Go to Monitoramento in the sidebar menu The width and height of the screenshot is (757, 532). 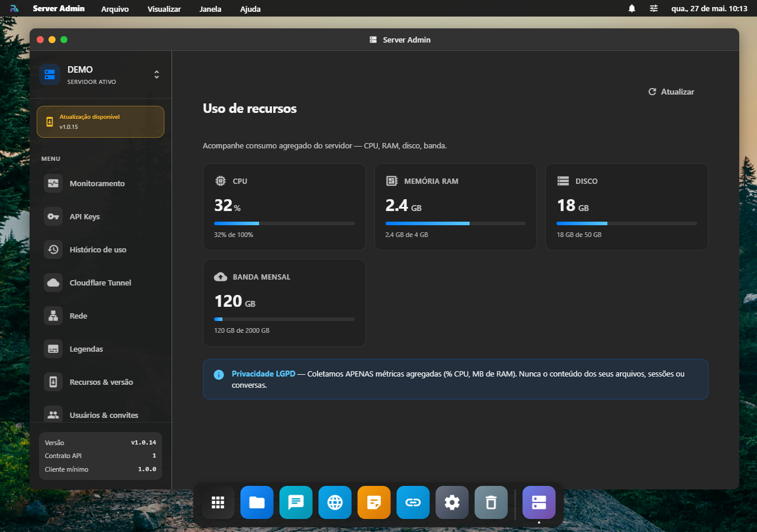101,183
